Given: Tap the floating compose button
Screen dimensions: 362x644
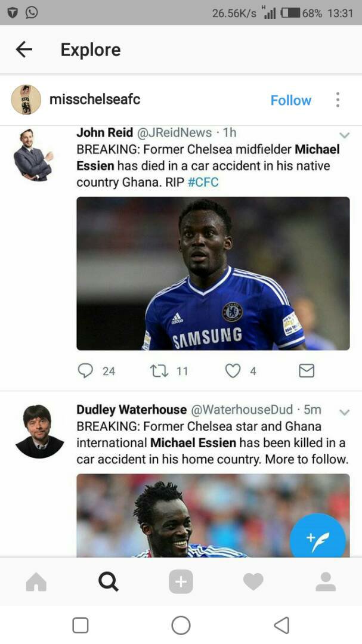Looking at the screenshot, I should 317,540.
